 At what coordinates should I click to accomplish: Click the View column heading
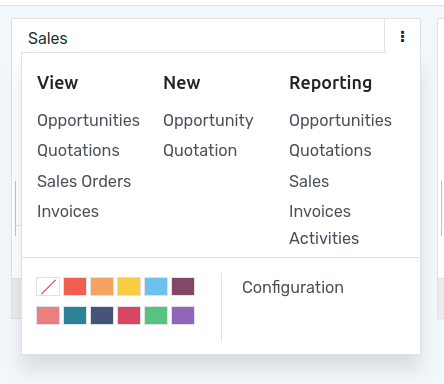(x=58, y=83)
